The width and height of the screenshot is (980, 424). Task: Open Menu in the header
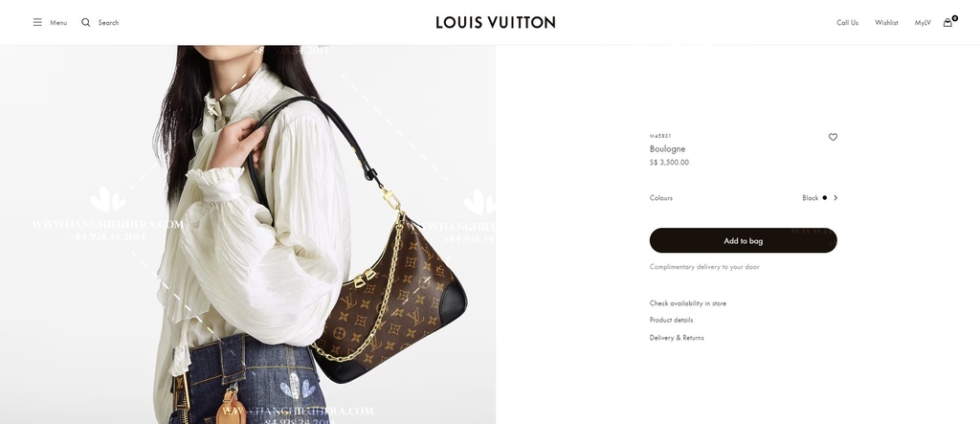click(58, 23)
